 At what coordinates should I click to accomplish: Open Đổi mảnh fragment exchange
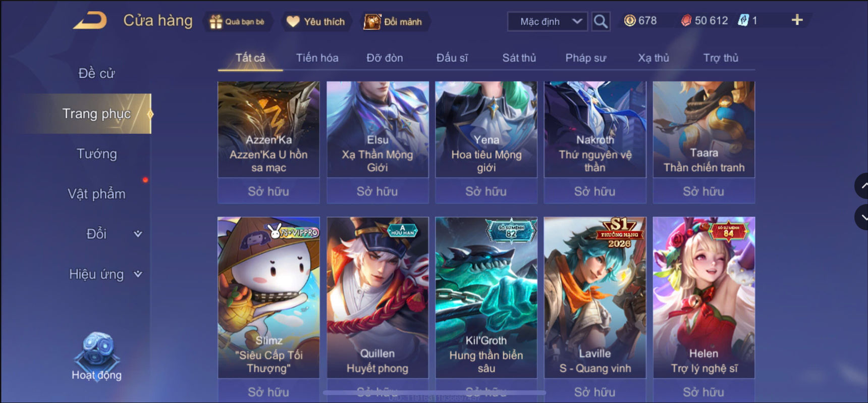[394, 22]
